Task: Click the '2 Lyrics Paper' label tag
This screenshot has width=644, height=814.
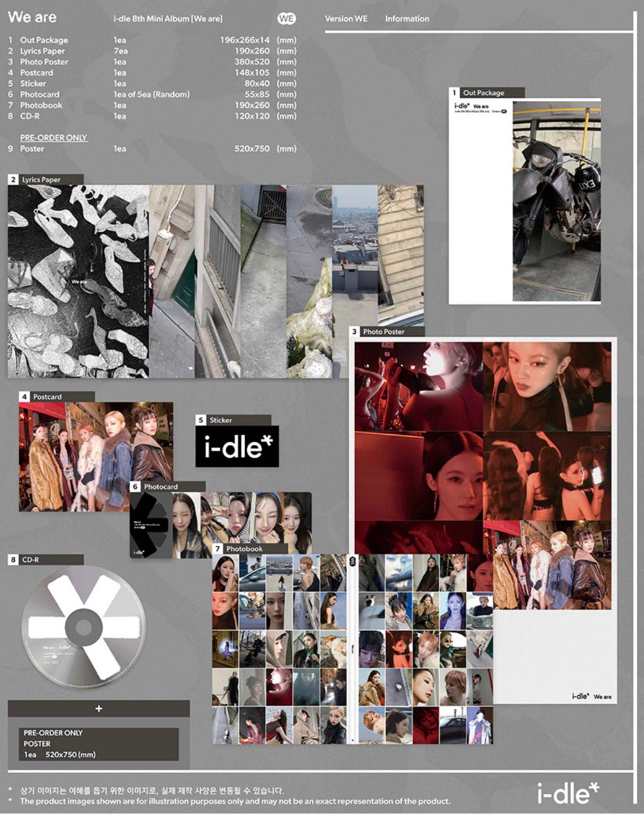Action: 46,180
